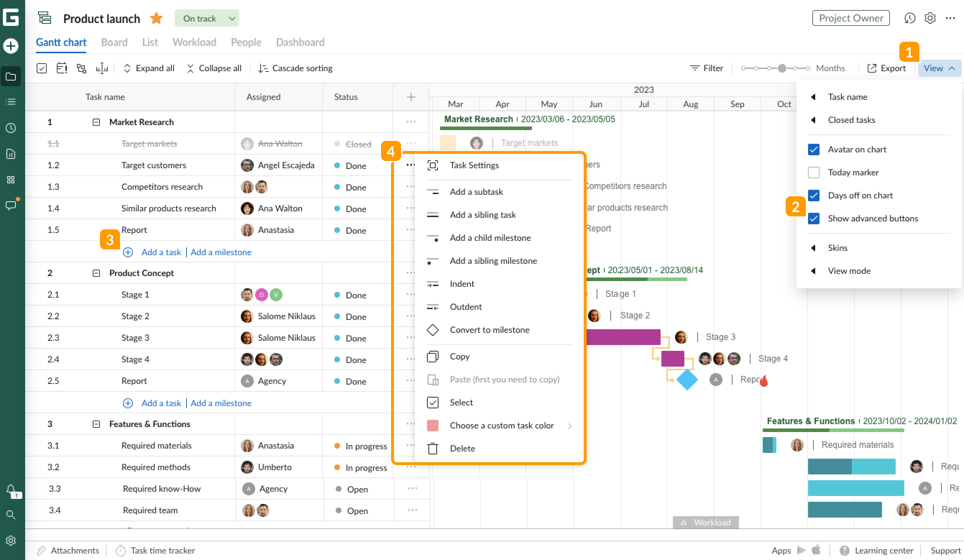Disable the Avatar on chart checkbox

[x=814, y=149]
